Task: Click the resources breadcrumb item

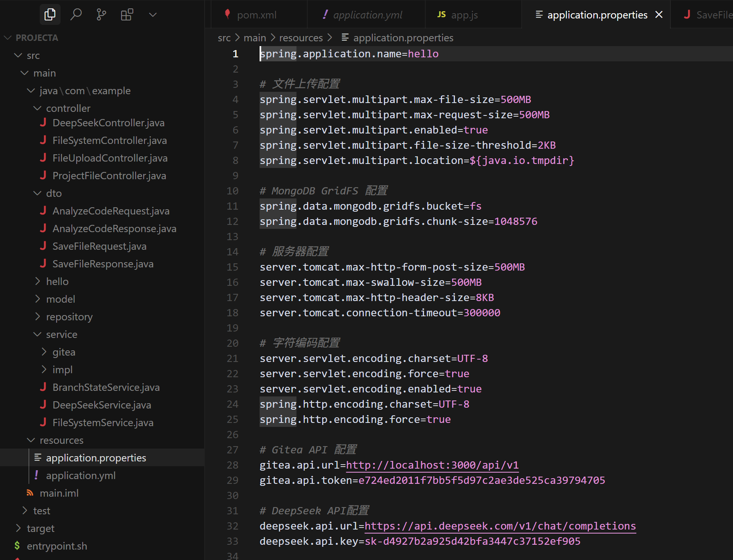Action: 301,37
